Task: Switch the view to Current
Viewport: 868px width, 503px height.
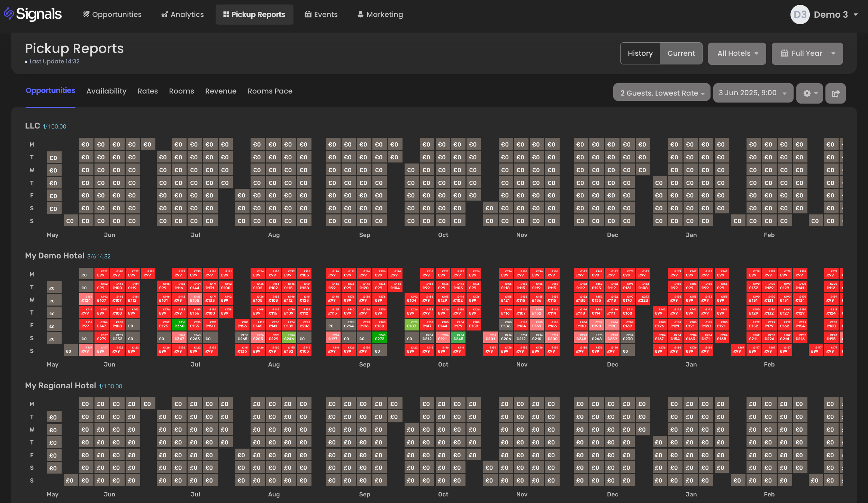Action: click(x=681, y=53)
